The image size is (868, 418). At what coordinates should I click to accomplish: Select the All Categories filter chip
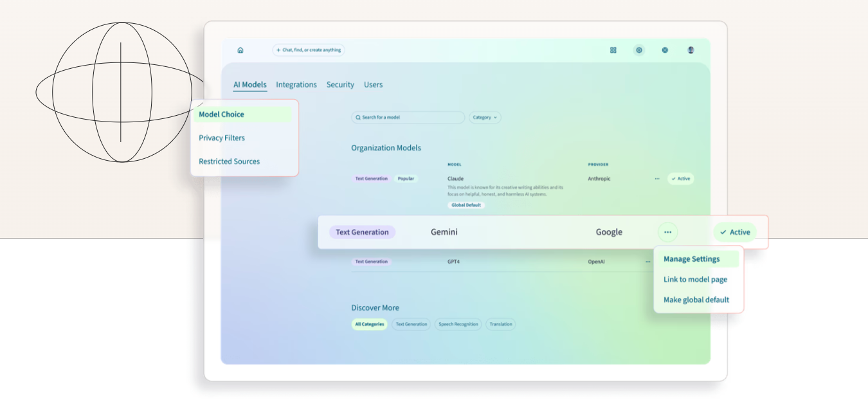[x=370, y=324]
